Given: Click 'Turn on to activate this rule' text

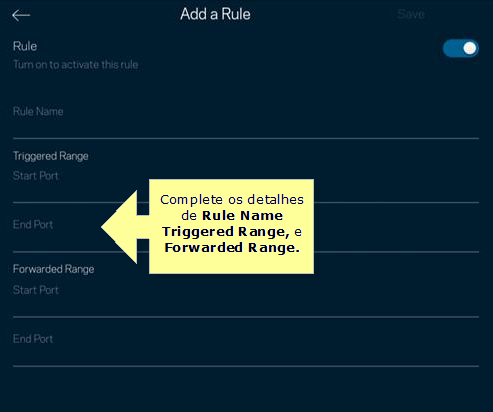Looking at the screenshot, I should coord(76,64).
